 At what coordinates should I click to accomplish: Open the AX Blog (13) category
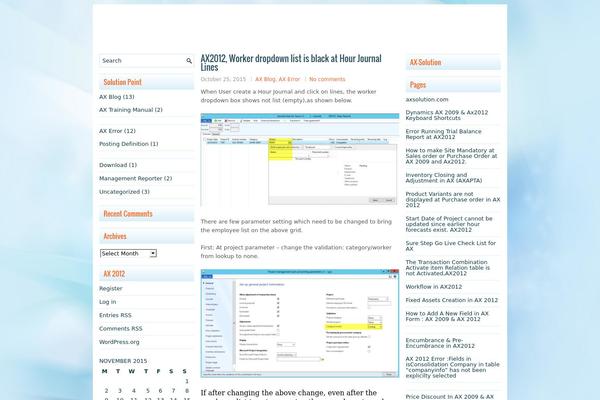(x=117, y=97)
